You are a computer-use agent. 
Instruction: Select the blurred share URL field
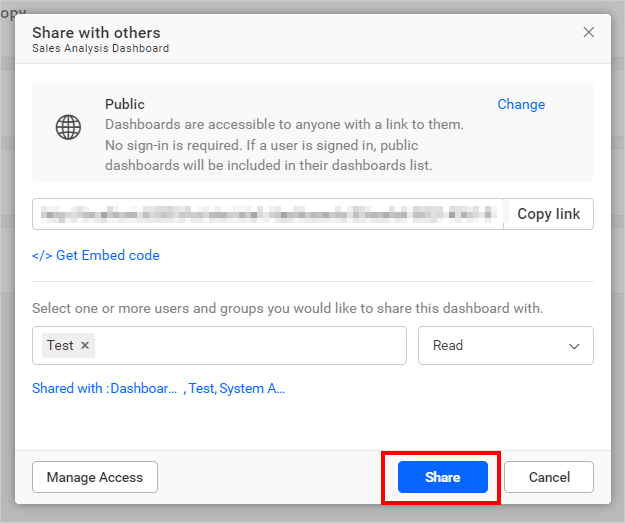(267, 214)
